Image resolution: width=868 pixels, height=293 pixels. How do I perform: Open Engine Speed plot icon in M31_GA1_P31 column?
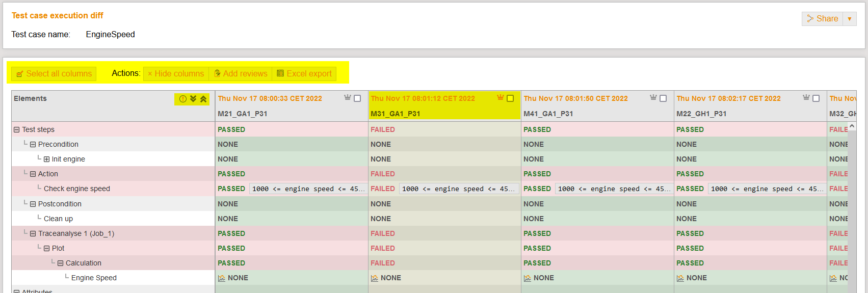click(375, 278)
